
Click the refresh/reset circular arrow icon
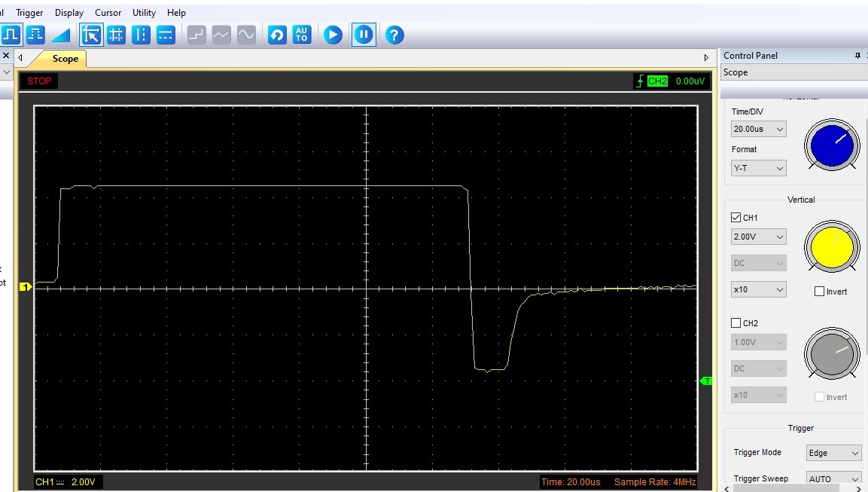[x=277, y=35]
